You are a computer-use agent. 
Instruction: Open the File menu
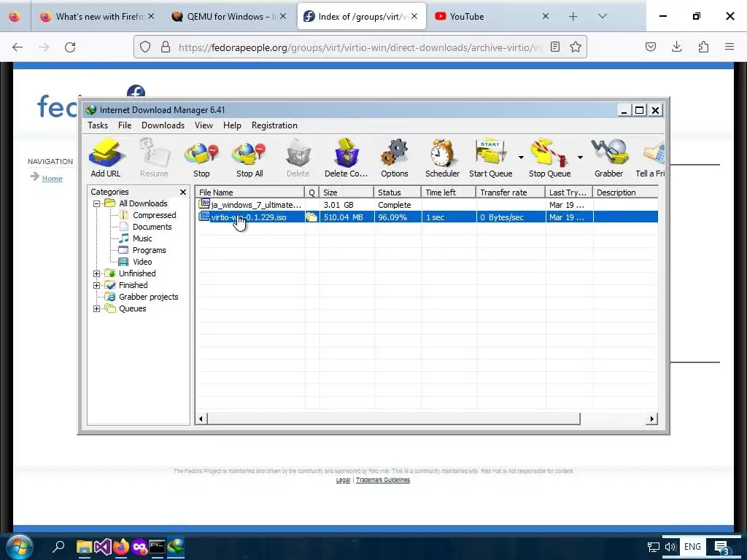(125, 125)
